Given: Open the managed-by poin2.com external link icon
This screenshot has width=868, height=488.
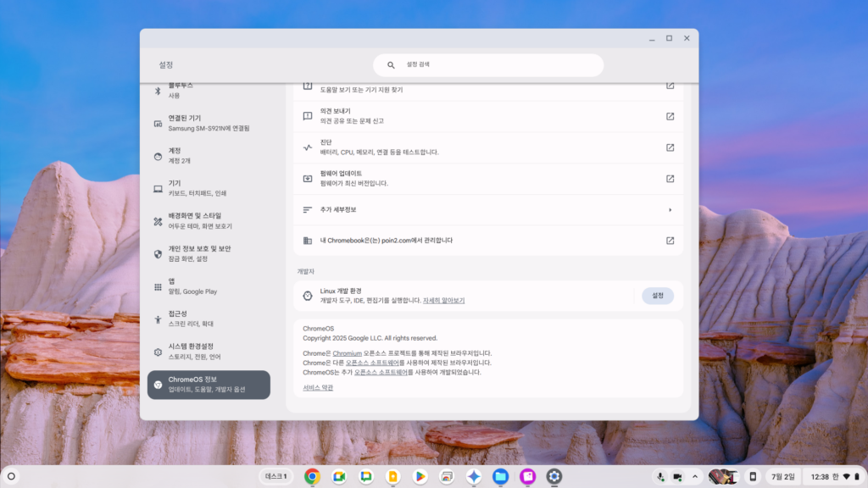Looking at the screenshot, I should 670,241.
